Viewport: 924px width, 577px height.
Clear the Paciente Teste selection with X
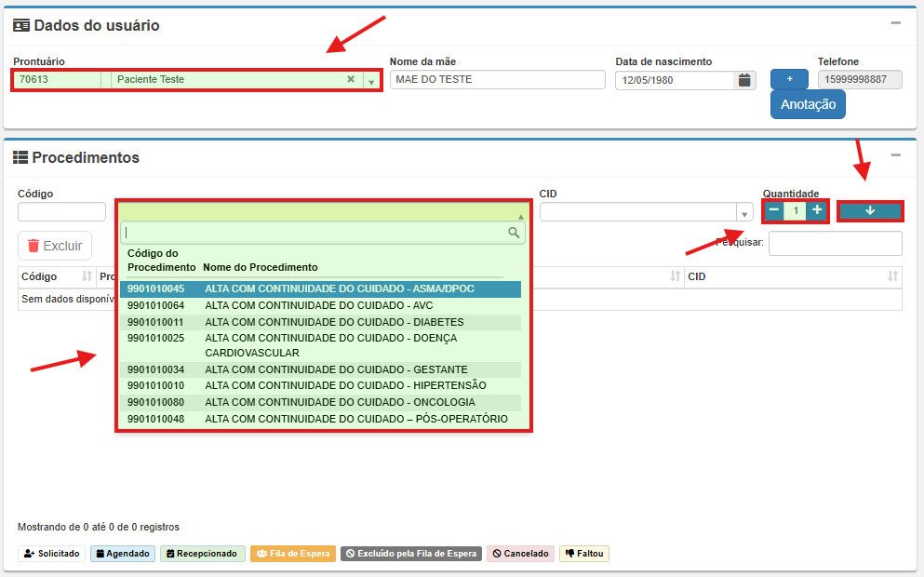[x=351, y=80]
